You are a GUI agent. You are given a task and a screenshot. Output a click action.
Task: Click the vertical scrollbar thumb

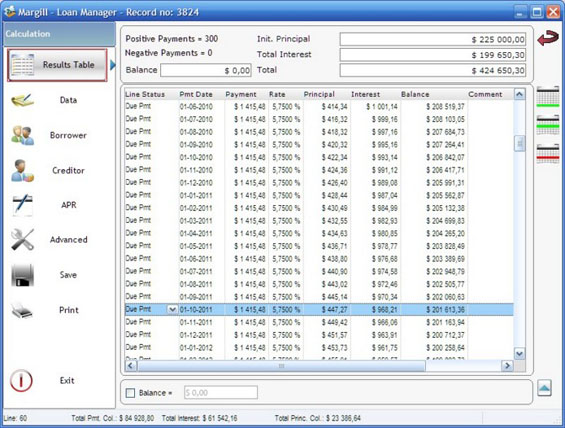pos(519,143)
